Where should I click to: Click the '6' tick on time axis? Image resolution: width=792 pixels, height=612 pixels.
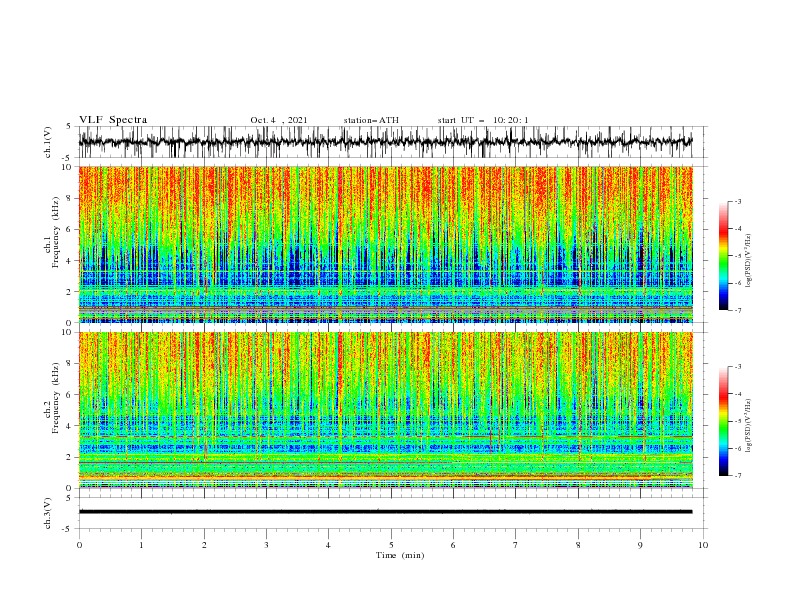453,545
